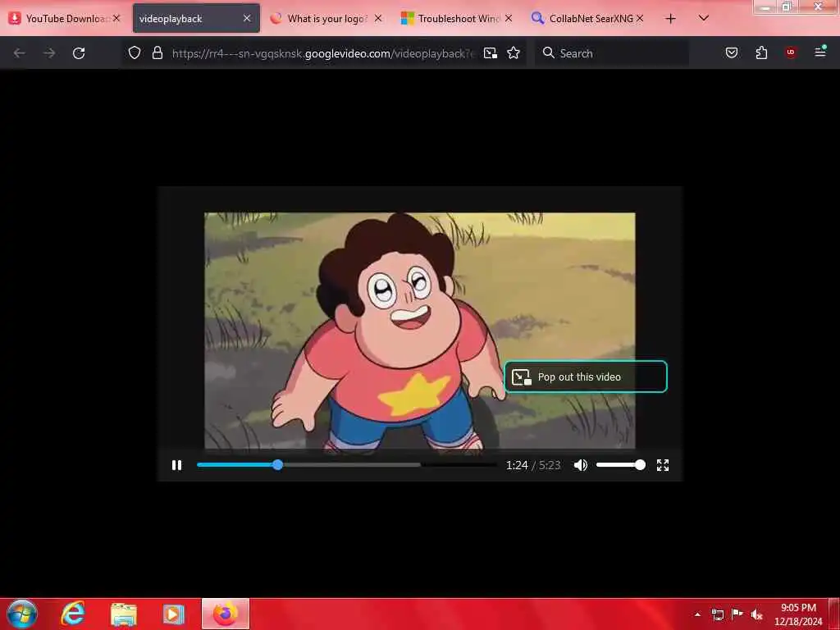
Task: Mute the video using the speaker icon
Action: (581, 465)
